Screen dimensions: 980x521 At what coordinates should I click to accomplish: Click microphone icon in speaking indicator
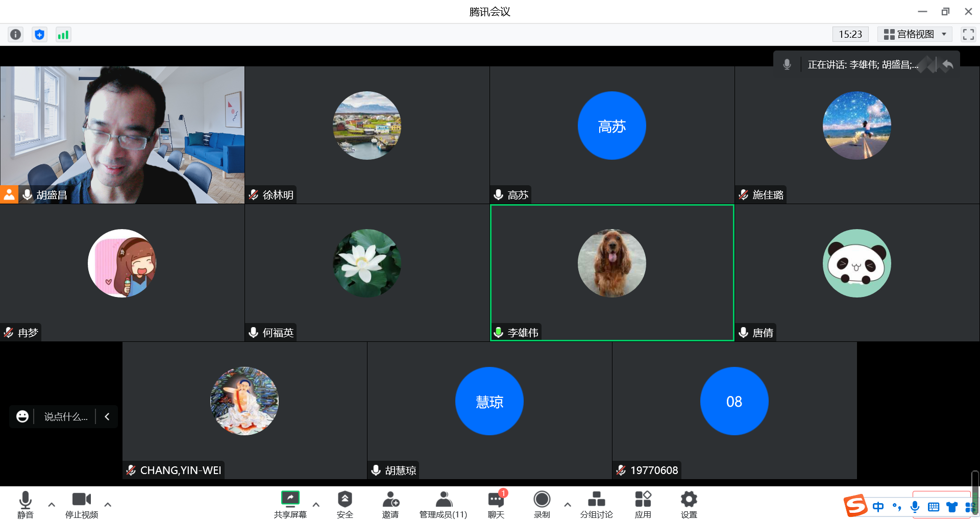pos(787,64)
